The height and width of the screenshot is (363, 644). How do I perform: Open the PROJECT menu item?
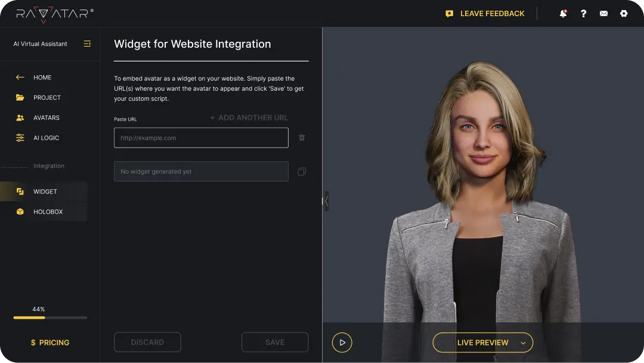click(47, 97)
